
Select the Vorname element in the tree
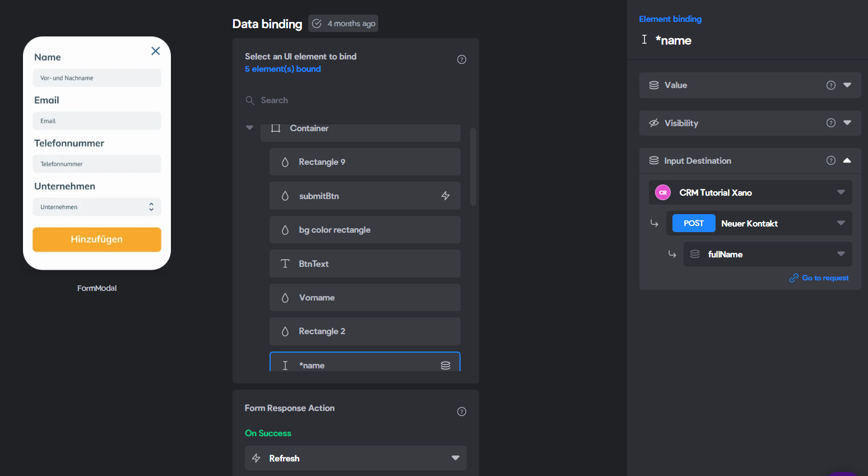coord(365,298)
